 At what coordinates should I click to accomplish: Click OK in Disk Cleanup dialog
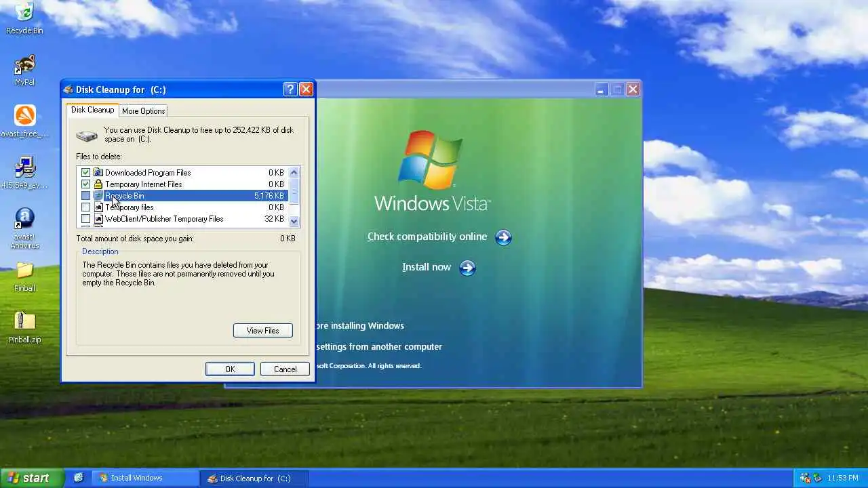[x=230, y=369]
